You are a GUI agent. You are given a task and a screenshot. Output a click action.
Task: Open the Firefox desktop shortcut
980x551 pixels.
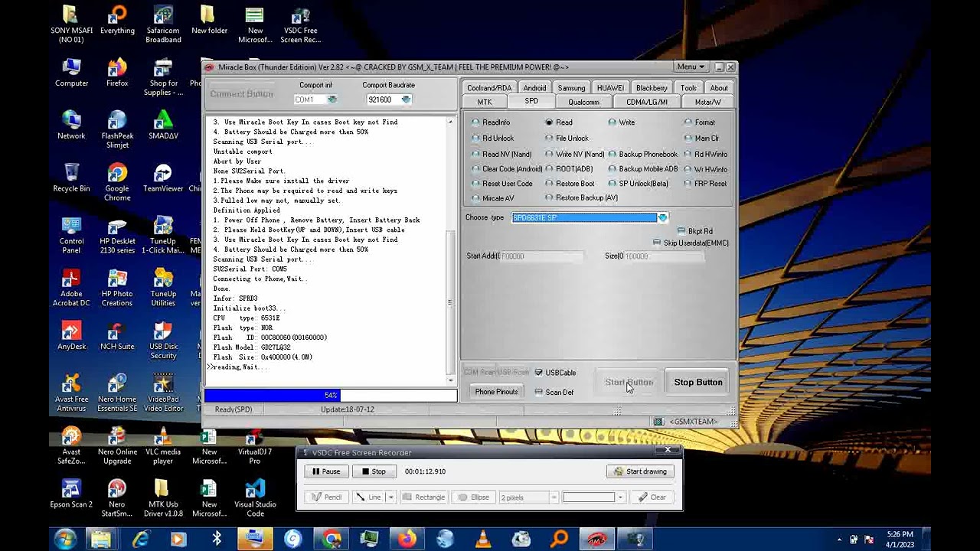pyautogui.click(x=117, y=73)
